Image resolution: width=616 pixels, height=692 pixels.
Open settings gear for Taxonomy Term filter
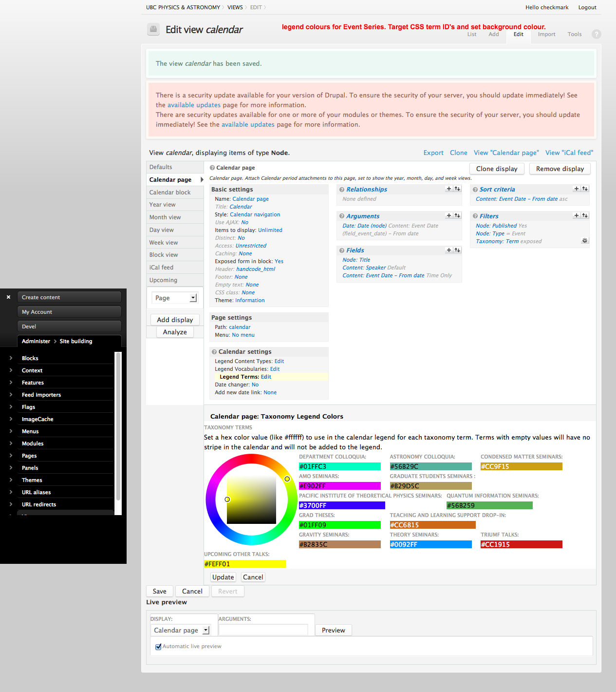pos(585,241)
